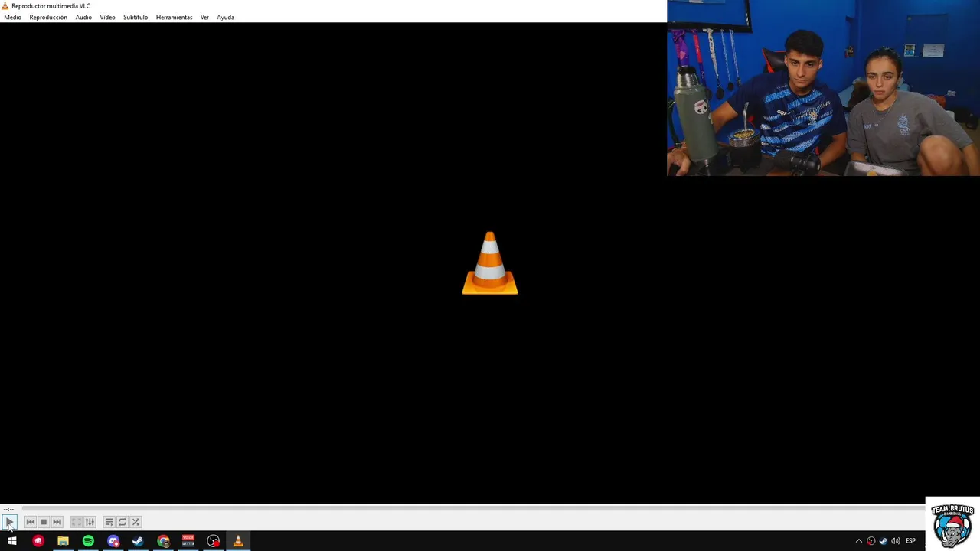Viewport: 980px width, 551px height.
Task: Open the Medio menu
Action: pos(12,17)
